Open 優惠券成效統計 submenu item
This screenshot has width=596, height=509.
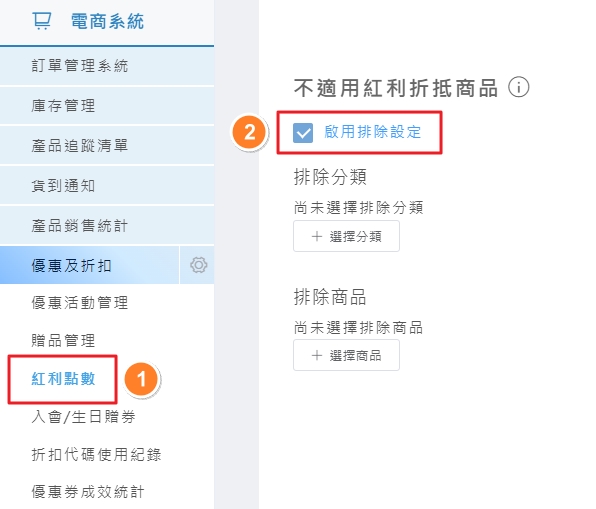[88, 492]
